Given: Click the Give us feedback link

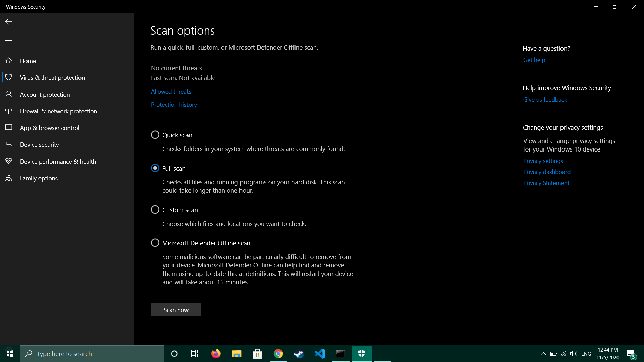Looking at the screenshot, I should tap(545, 100).
